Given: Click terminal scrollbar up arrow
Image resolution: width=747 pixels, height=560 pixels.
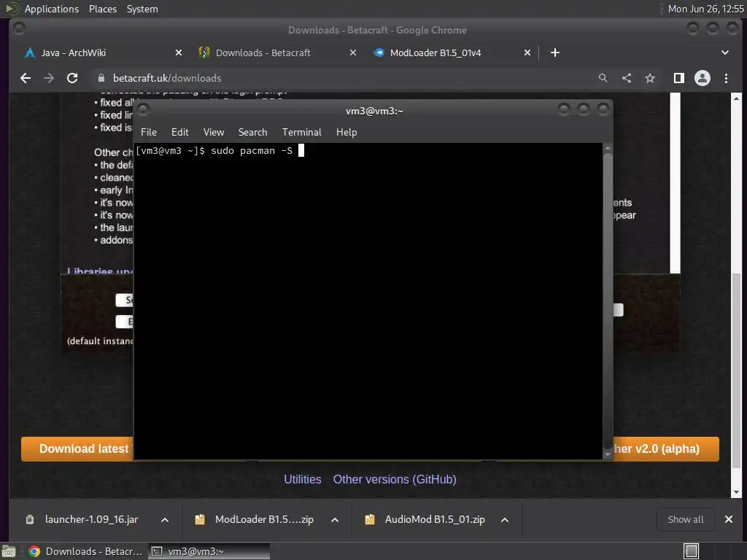Looking at the screenshot, I should [608, 148].
